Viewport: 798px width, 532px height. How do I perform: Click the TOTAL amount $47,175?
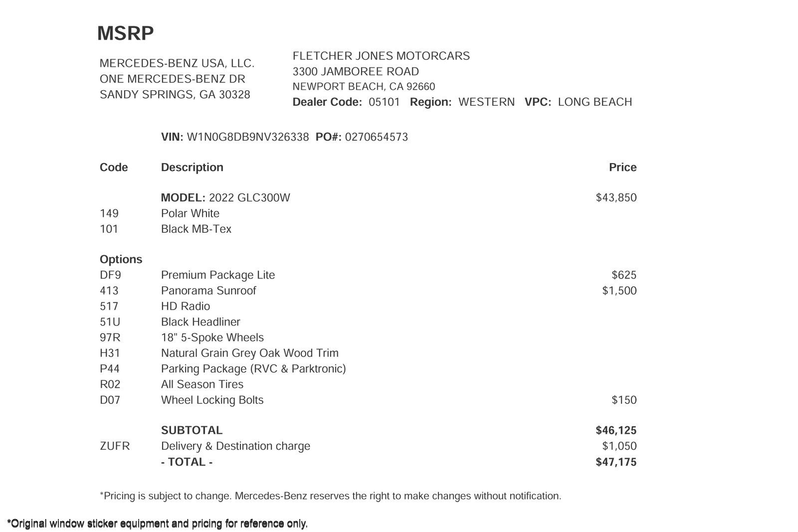click(616, 462)
